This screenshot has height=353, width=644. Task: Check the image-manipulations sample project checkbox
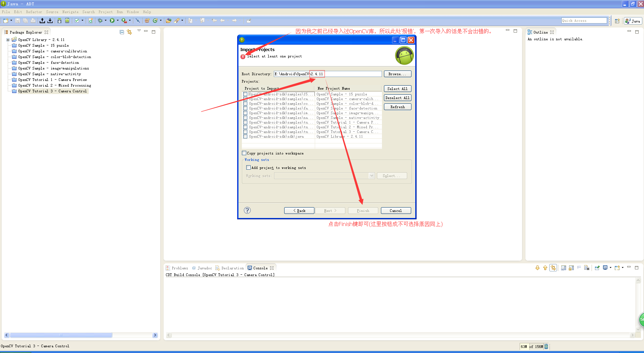[245, 113]
